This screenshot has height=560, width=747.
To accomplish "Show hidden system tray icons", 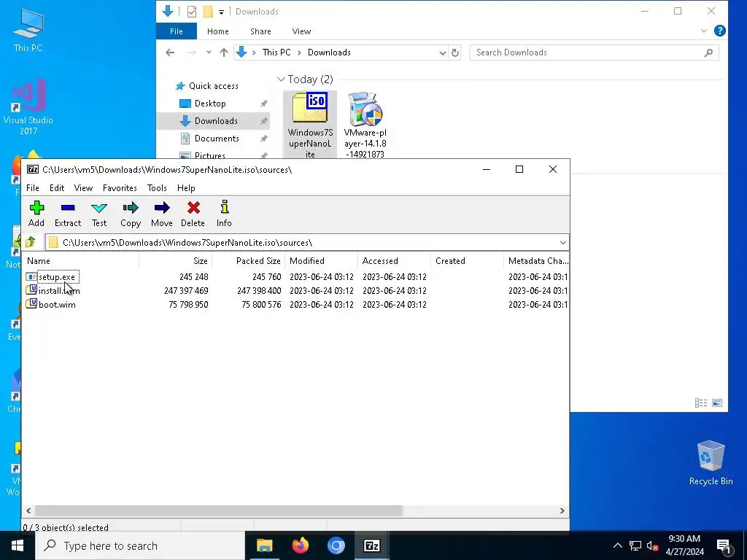I will click(x=617, y=545).
